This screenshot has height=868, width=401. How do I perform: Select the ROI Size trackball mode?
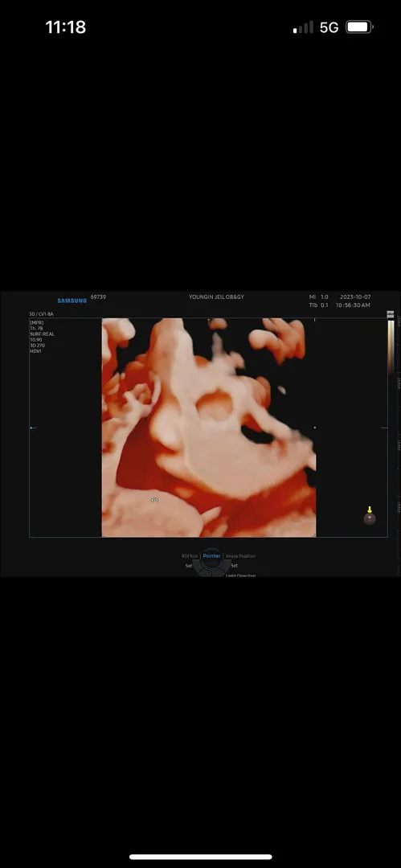point(190,556)
